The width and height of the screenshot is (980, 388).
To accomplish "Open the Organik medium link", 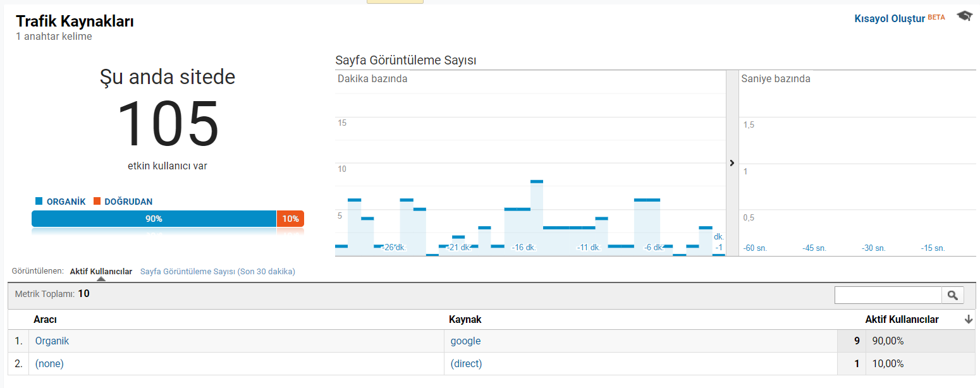I will tap(52, 341).
